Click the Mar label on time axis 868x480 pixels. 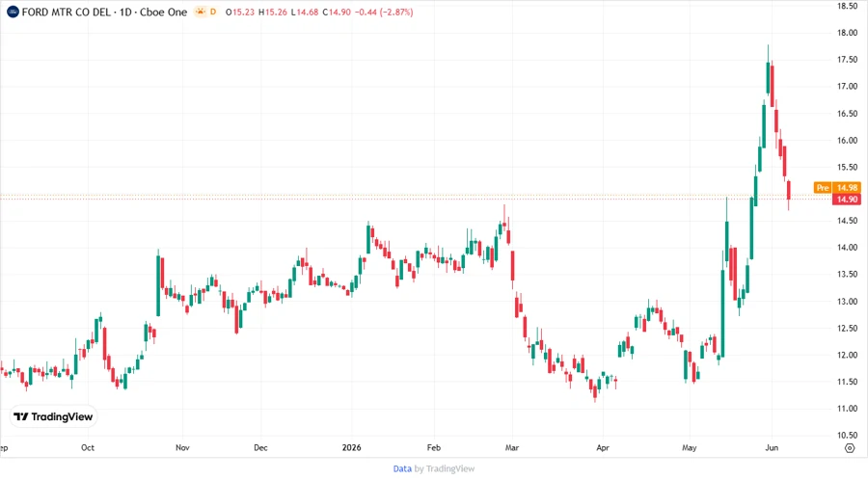[x=512, y=447]
